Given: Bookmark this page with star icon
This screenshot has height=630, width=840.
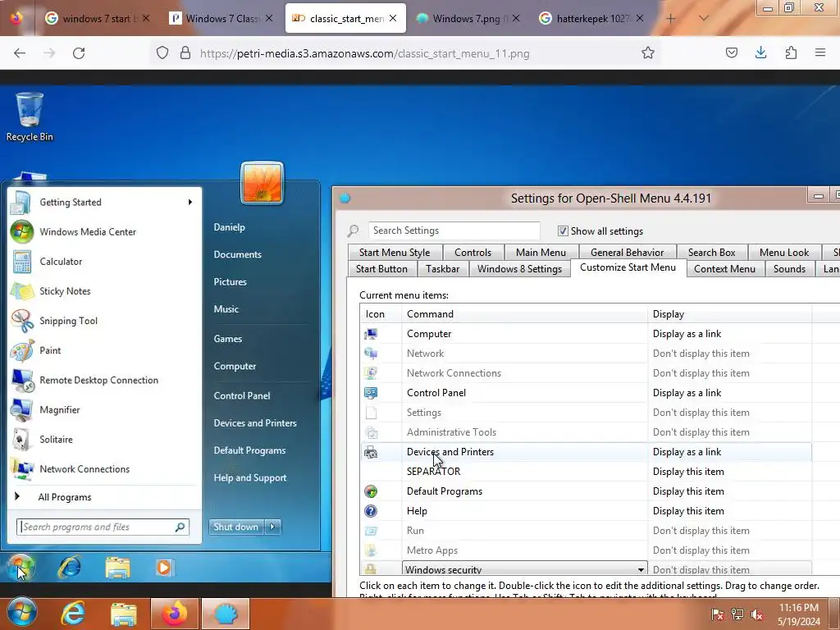Looking at the screenshot, I should click(x=648, y=53).
